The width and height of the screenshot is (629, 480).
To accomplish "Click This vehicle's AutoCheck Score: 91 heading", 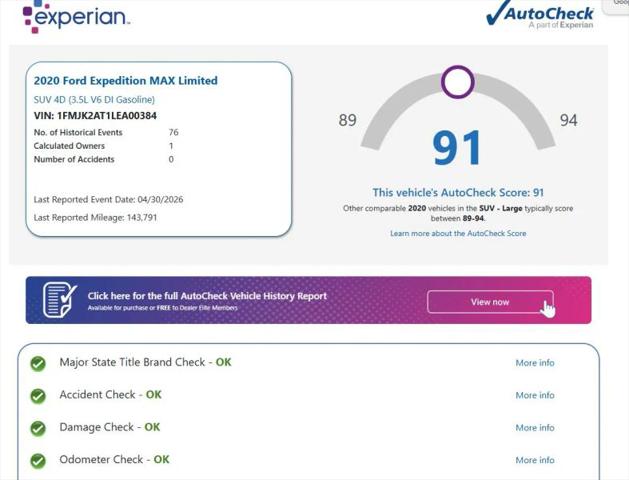I will tap(458, 192).
